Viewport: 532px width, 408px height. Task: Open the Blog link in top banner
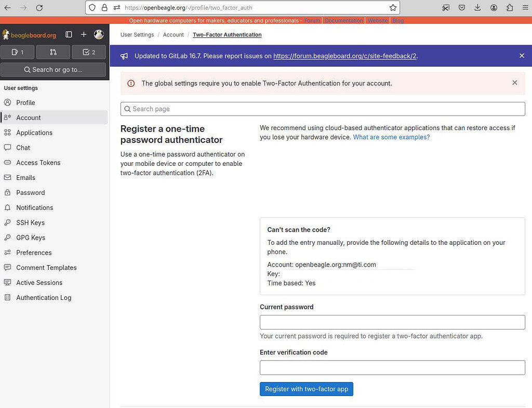coord(398,20)
